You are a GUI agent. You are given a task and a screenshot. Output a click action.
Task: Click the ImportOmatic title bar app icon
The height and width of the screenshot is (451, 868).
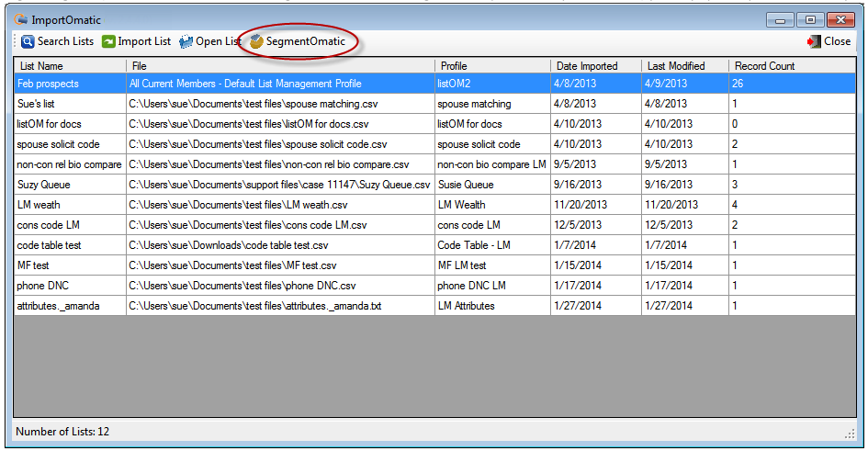[21, 20]
